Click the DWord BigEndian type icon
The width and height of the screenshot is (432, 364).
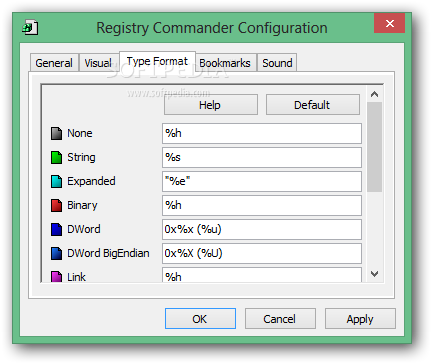click(56, 253)
